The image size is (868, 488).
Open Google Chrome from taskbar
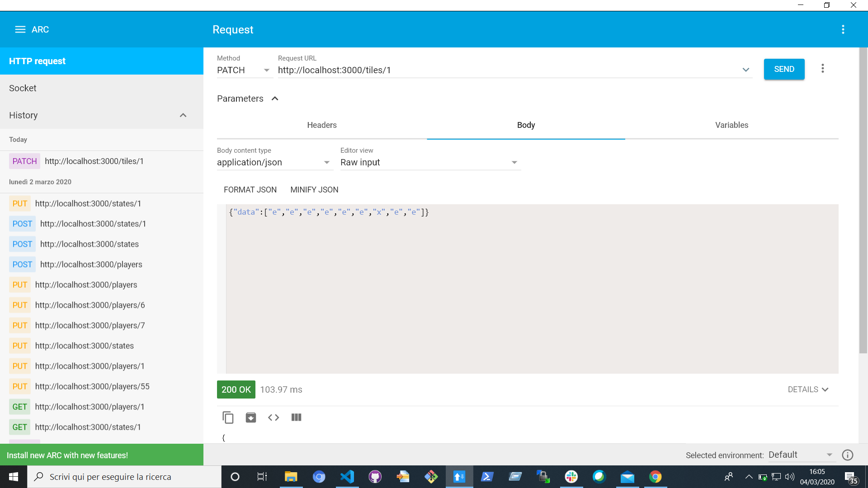pos(656,477)
